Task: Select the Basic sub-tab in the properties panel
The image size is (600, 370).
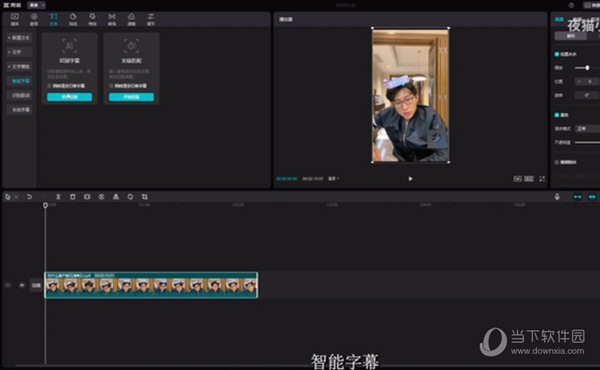Action: point(571,36)
